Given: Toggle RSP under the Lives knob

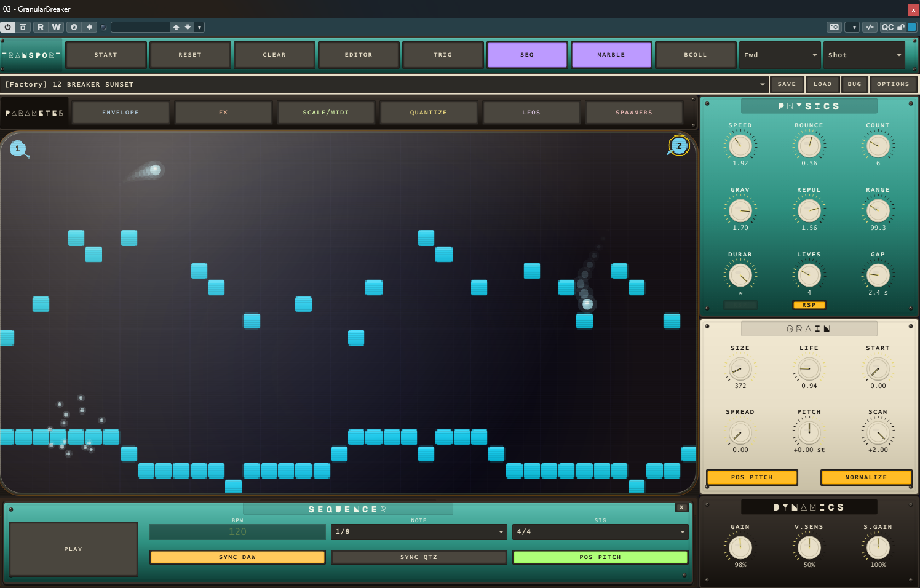Looking at the screenshot, I should click(x=809, y=305).
